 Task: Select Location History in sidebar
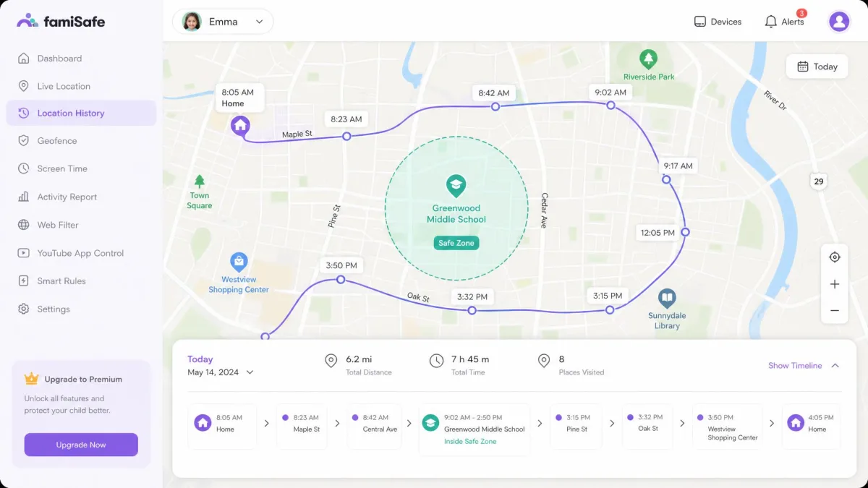(81, 113)
